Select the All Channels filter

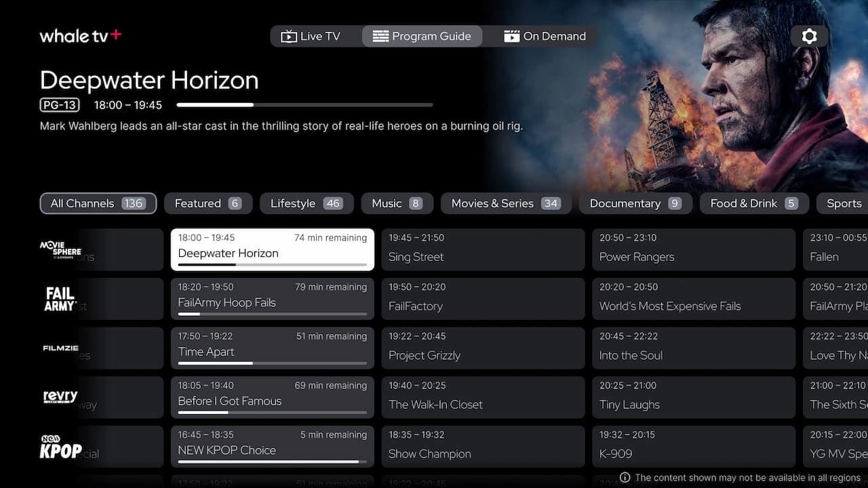pyautogui.click(x=98, y=203)
